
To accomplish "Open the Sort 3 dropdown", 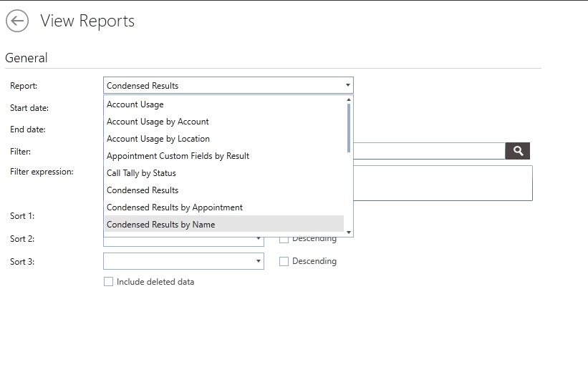I will 183,261.
